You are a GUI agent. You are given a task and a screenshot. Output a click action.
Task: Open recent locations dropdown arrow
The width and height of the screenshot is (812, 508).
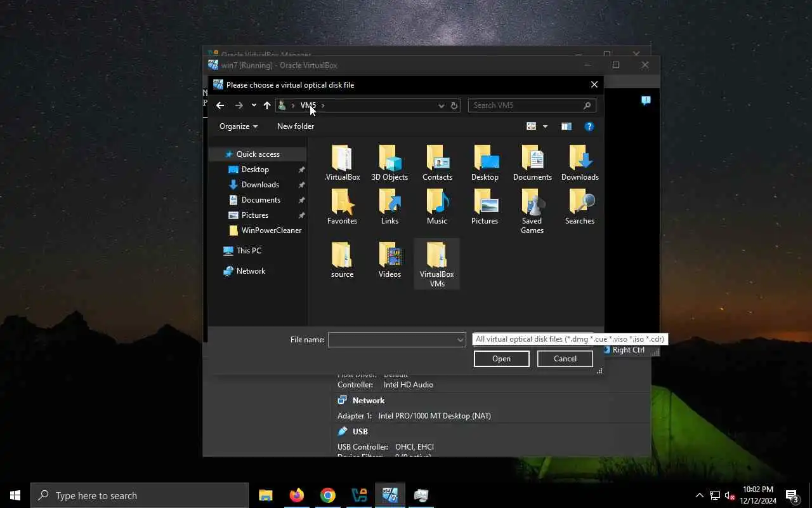(x=254, y=105)
